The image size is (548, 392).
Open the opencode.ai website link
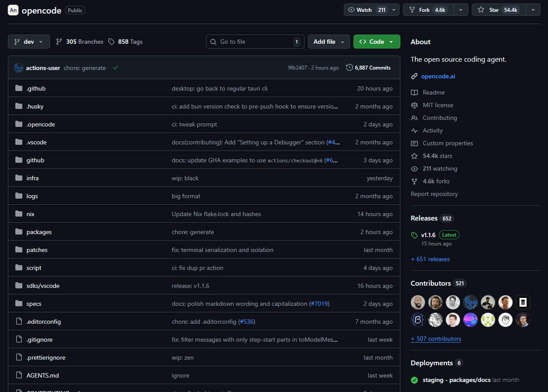pos(438,77)
